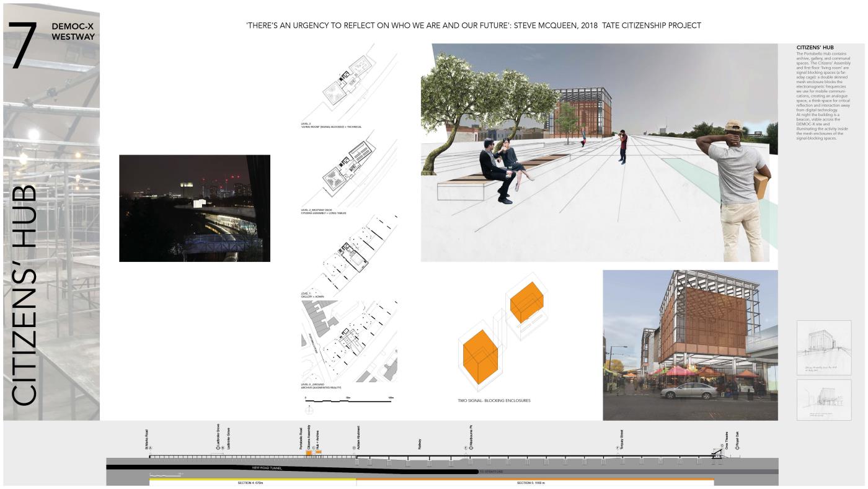Open the lower pencil sketch thumbnail
Screen dimensions: 868x489
tap(823, 400)
